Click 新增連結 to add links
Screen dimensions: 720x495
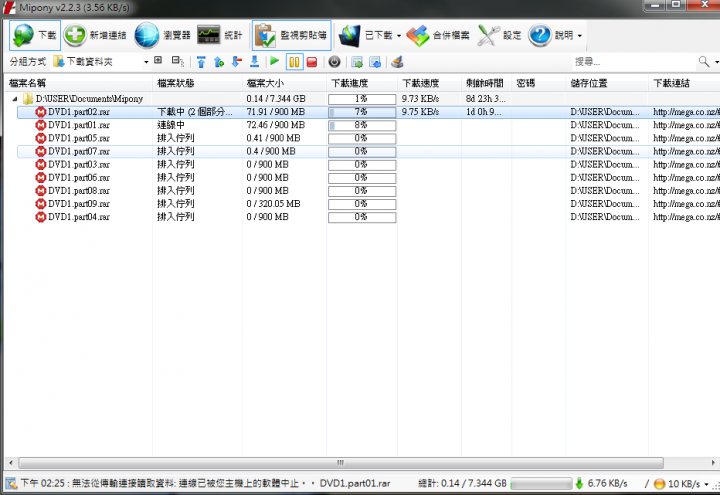pos(95,35)
